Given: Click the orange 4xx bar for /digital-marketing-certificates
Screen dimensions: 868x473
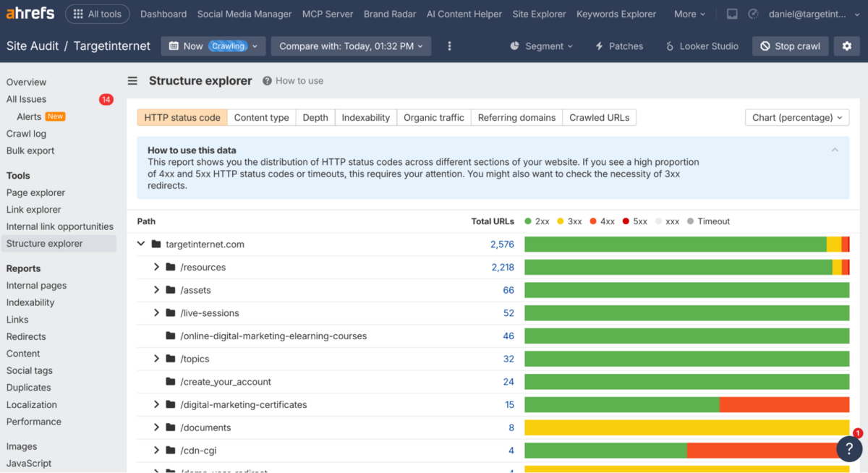Looking at the screenshot, I should 784,404.
